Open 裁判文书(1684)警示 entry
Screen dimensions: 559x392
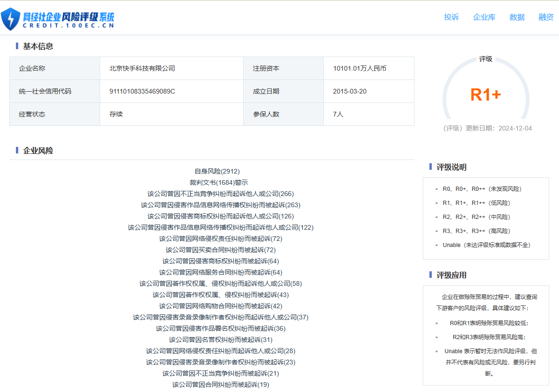click(x=218, y=182)
